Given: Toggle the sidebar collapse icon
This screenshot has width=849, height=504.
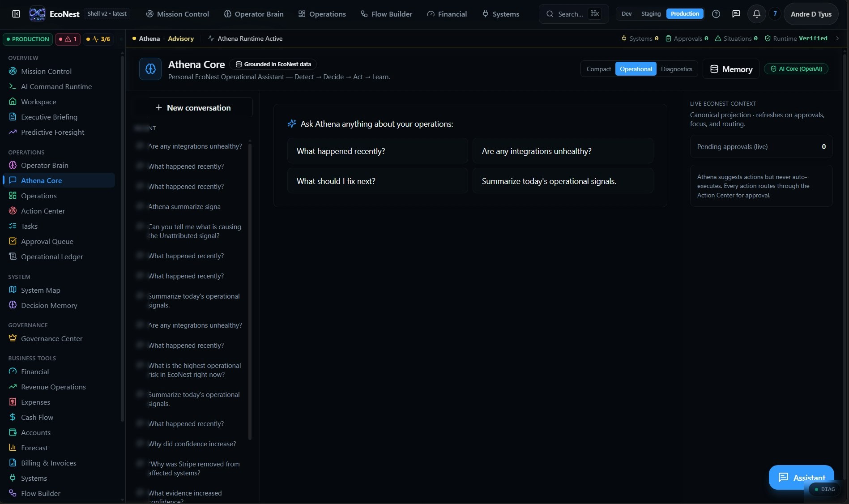Looking at the screenshot, I should (x=16, y=14).
